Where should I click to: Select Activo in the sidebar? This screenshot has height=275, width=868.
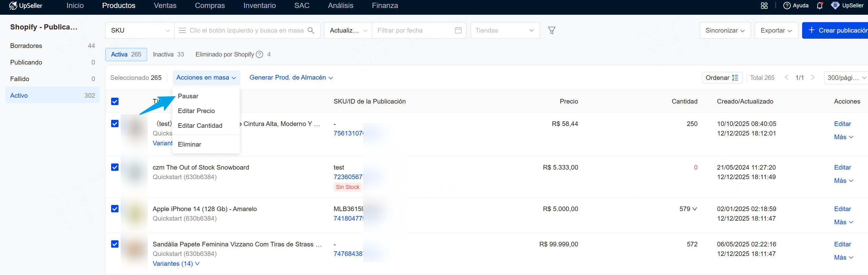pyautogui.click(x=53, y=96)
